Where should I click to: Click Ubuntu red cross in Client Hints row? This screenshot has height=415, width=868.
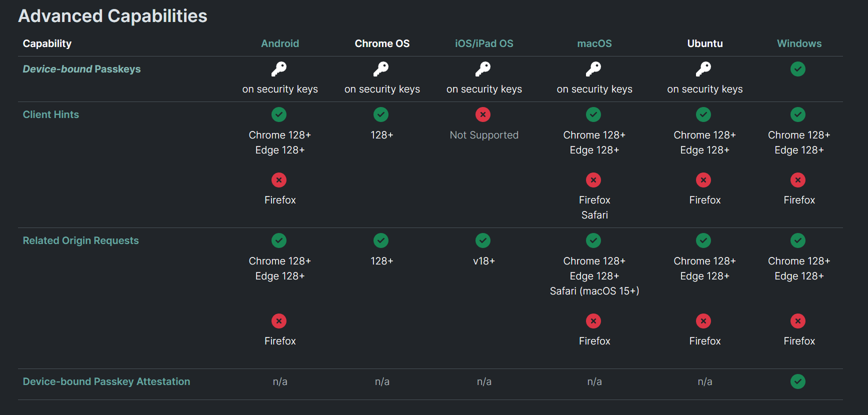703,180
